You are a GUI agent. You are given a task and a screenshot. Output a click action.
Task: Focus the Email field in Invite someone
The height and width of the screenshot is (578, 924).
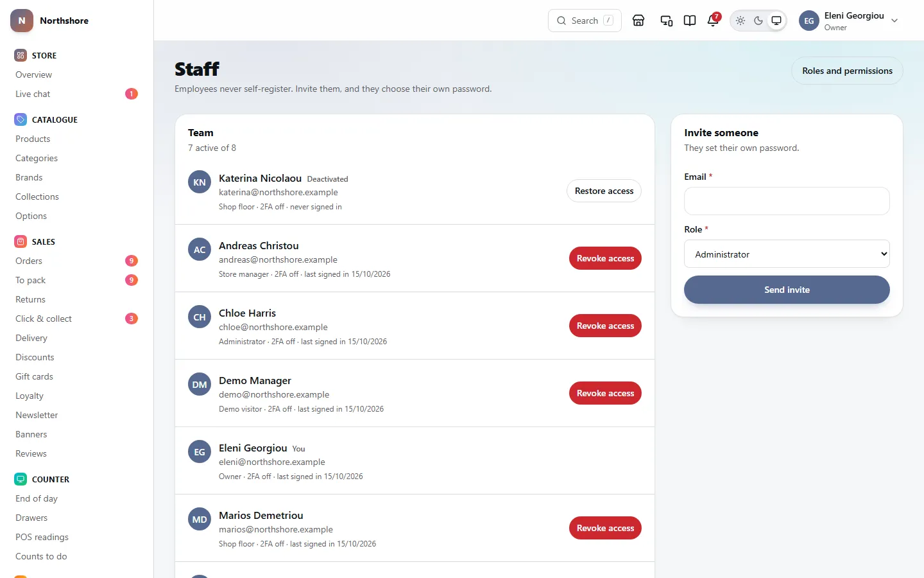pyautogui.click(x=787, y=201)
